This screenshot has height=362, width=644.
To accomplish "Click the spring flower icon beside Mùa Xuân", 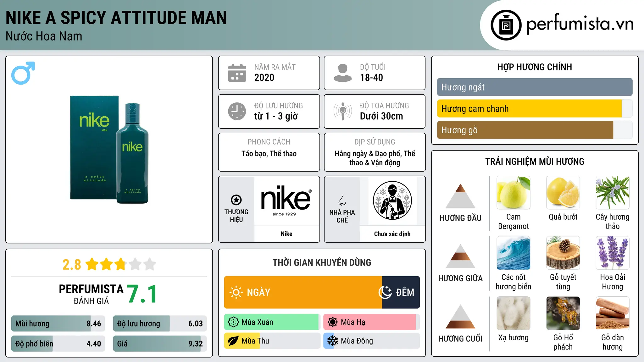I will click(233, 322).
